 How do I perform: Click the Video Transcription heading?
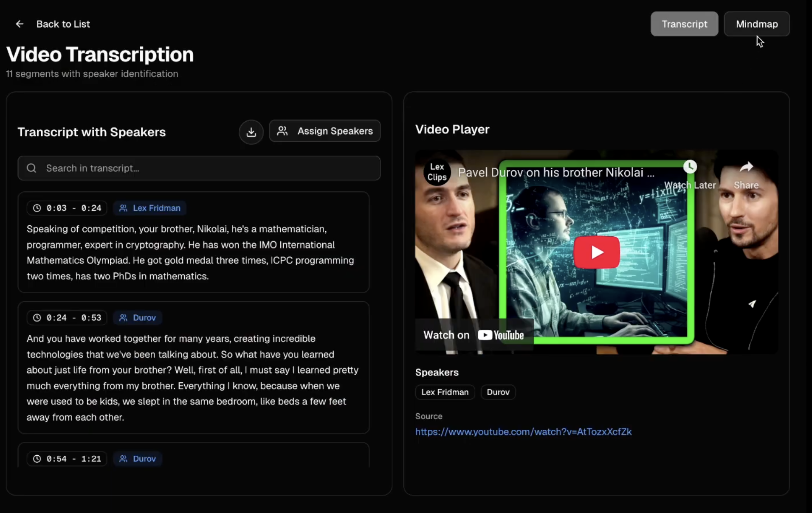point(100,54)
